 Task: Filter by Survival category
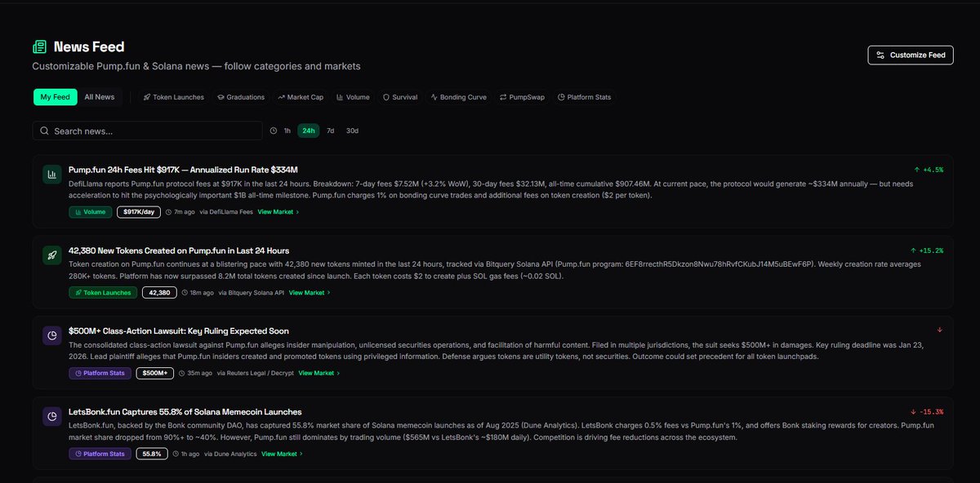[x=400, y=97]
